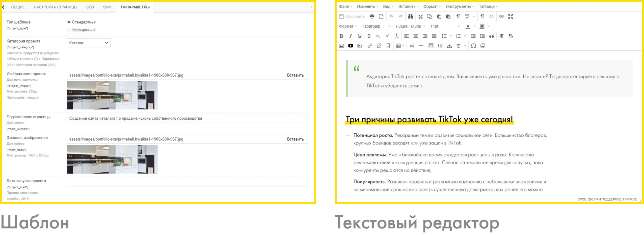Apply subscript formatting
Image resolution: width=644 pixels, height=235 pixels.
(x=378, y=36)
